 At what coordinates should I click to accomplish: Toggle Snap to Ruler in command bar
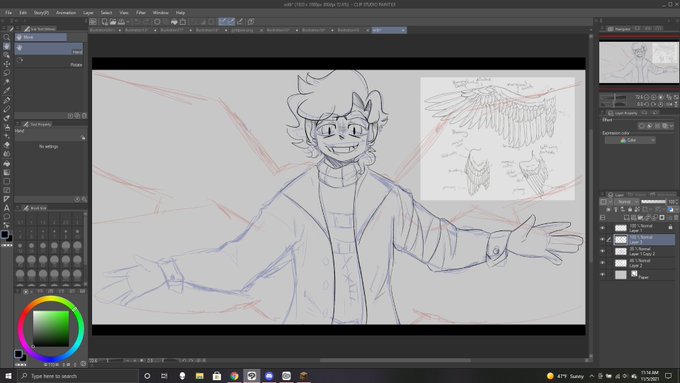pos(222,22)
